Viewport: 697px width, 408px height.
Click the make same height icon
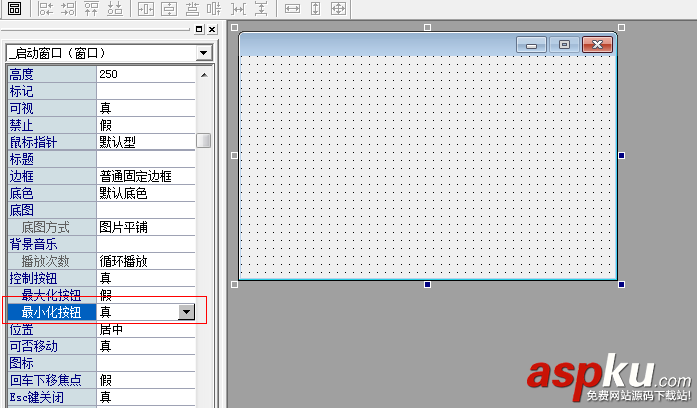(315, 8)
